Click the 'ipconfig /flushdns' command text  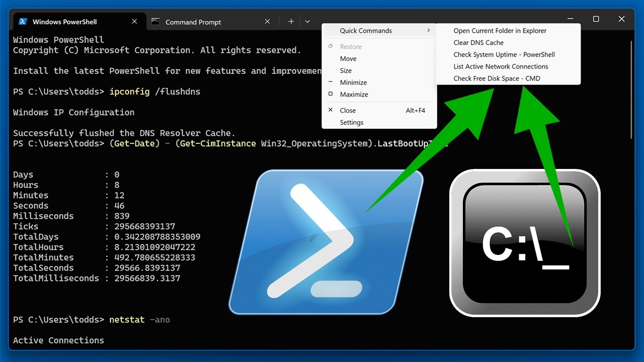point(155,92)
